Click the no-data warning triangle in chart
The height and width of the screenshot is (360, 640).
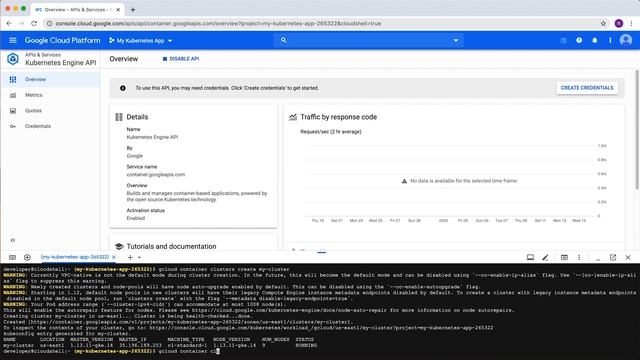click(404, 181)
